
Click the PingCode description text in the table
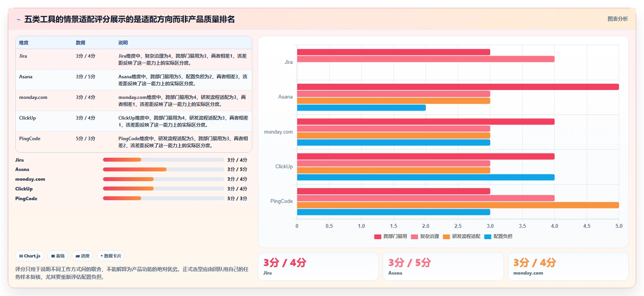click(x=183, y=142)
